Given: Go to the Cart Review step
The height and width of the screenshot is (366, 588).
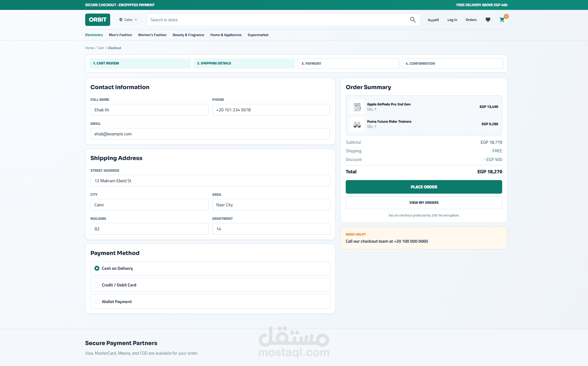Looking at the screenshot, I should click(140, 64).
